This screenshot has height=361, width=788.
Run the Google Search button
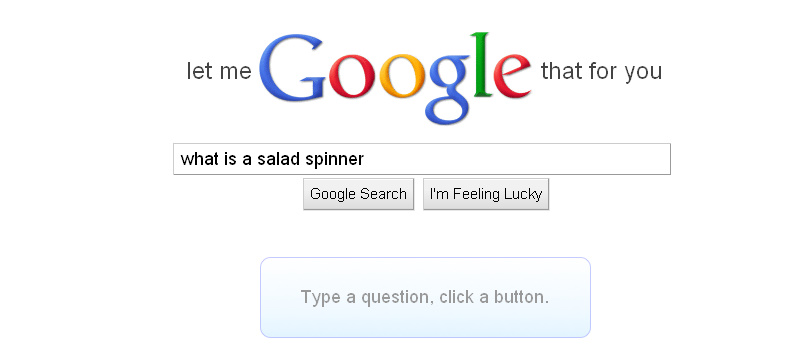358,194
